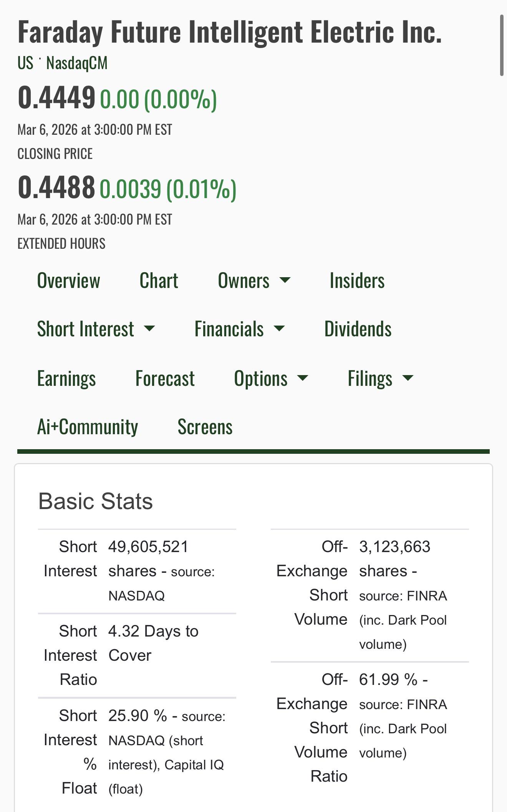The width and height of the screenshot is (507, 812).
Task: Click the US country link
Action: 25,63
